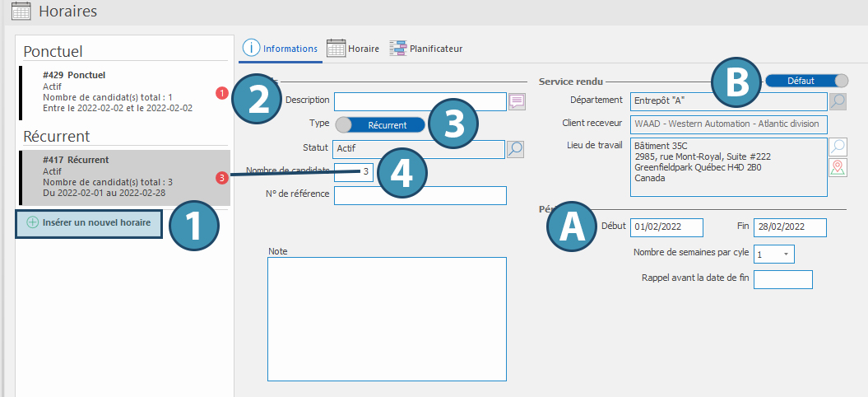Click the Horaires calendar icon in header
868x397 pixels.
(22, 12)
